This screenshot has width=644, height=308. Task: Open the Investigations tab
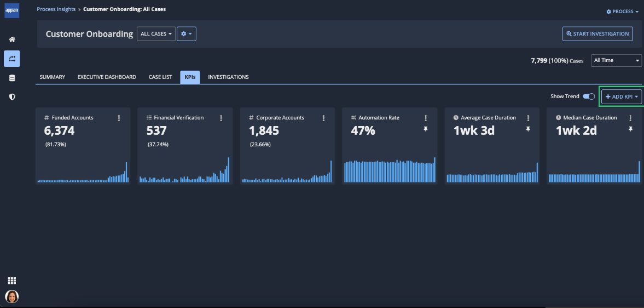point(228,77)
